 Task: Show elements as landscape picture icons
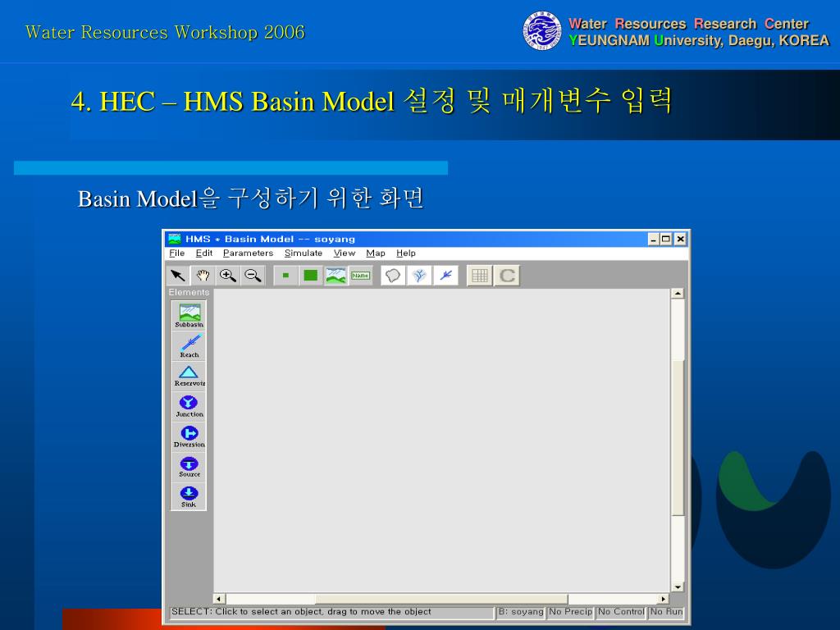(x=336, y=276)
